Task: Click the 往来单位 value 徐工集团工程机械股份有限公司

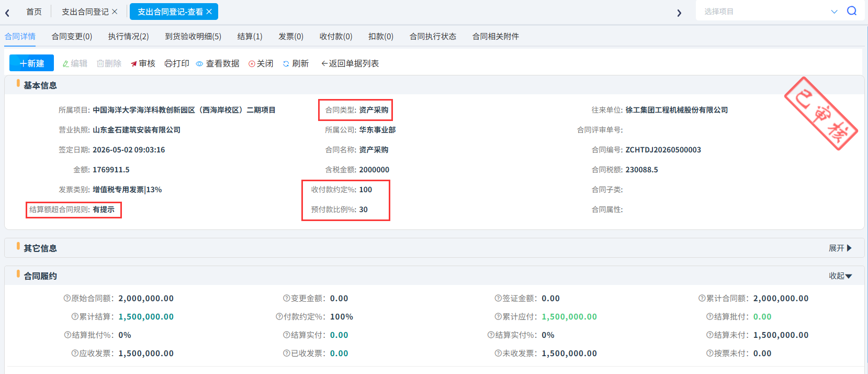Action: 677,110
